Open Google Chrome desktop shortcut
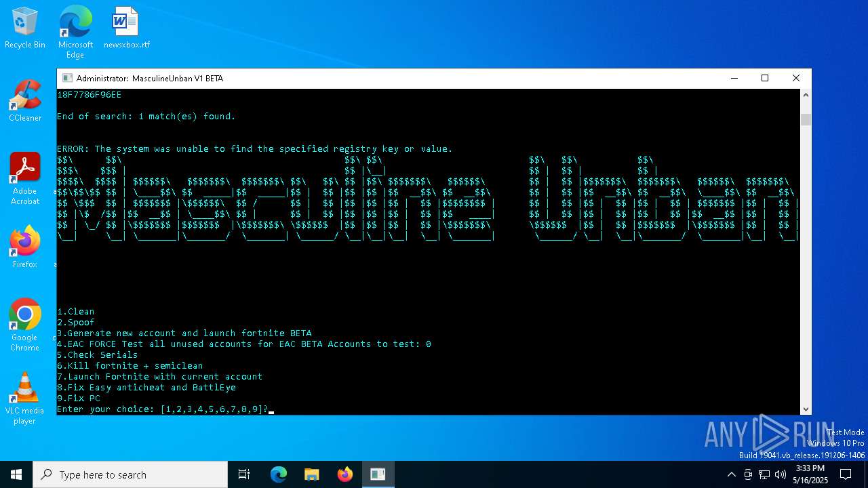The height and width of the screenshot is (488, 868). coord(25,325)
